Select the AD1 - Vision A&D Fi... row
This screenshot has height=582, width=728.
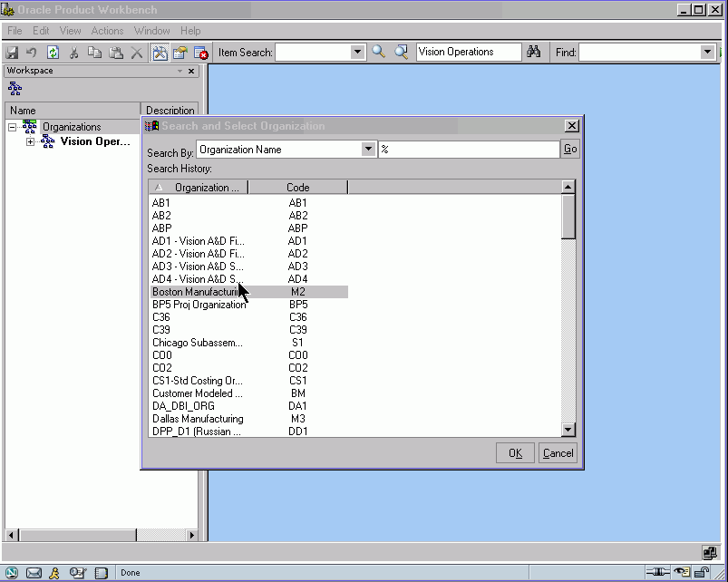[x=249, y=241]
